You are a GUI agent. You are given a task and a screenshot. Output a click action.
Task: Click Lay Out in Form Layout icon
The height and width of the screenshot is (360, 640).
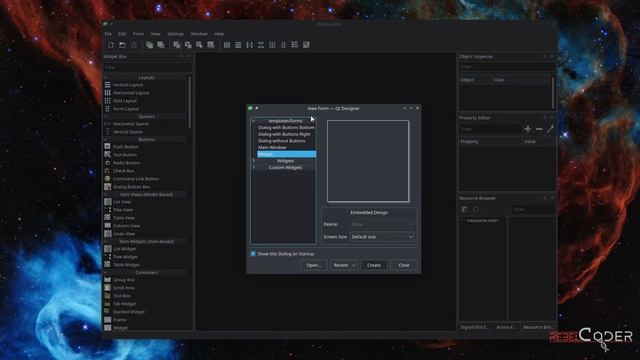tap(284, 45)
